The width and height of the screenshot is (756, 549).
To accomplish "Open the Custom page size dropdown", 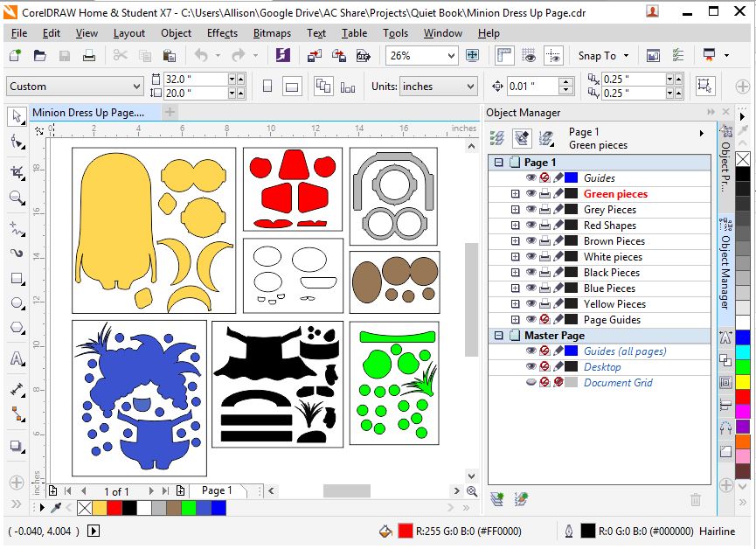I will point(136,87).
